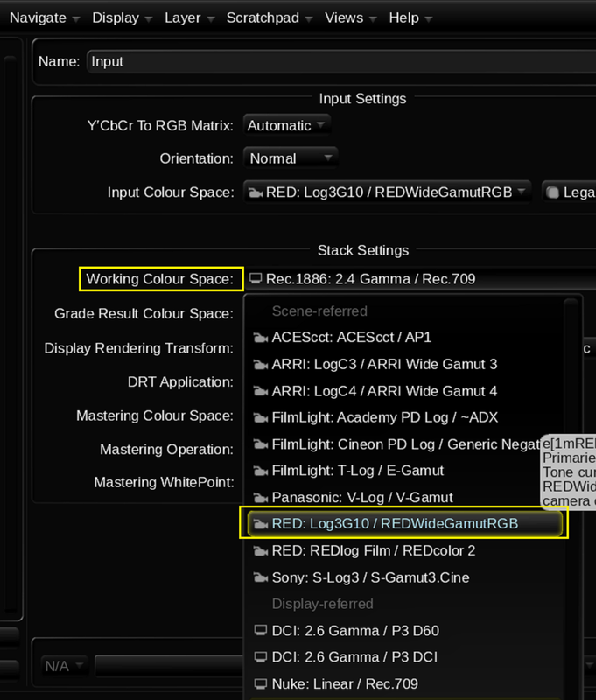
Task: Click camera icon beside RED Log3G10 list entry
Action: point(260,524)
